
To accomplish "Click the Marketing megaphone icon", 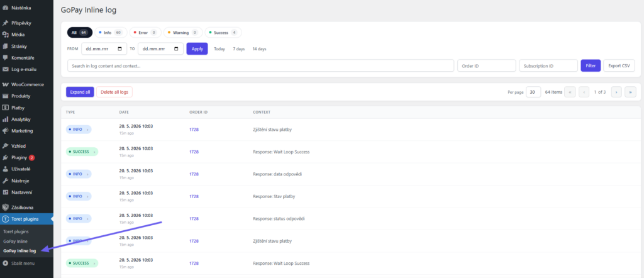I will pyautogui.click(x=5, y=131).
